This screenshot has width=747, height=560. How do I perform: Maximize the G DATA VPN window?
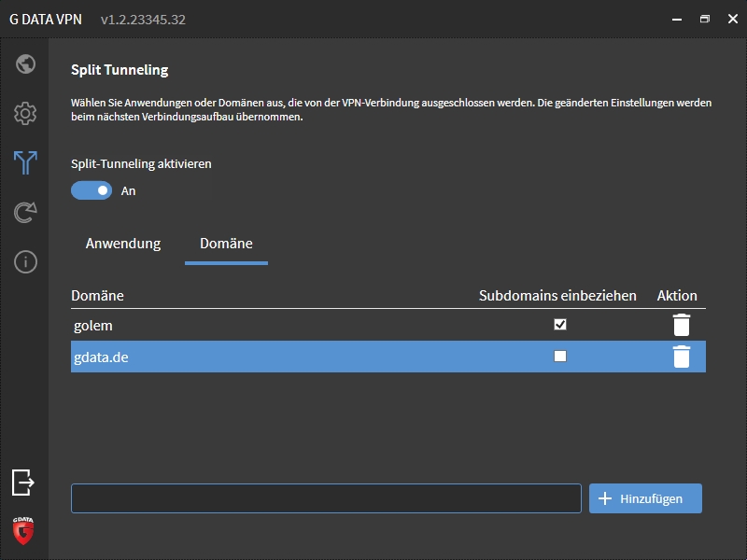coord(705,19)
